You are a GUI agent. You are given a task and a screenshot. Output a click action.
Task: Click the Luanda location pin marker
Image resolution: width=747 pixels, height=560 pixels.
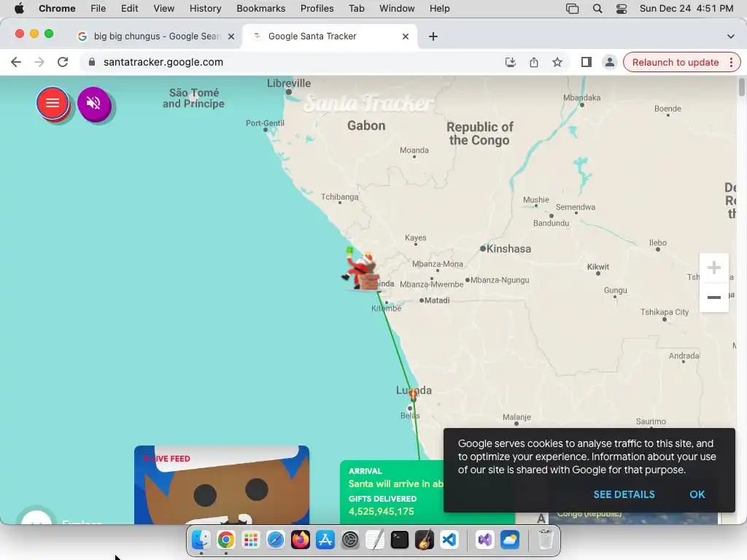[x=413, y=394]
